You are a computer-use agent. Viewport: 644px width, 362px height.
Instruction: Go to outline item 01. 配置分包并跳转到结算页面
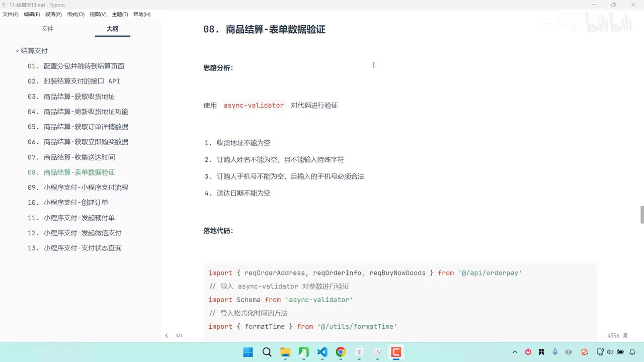76,66
